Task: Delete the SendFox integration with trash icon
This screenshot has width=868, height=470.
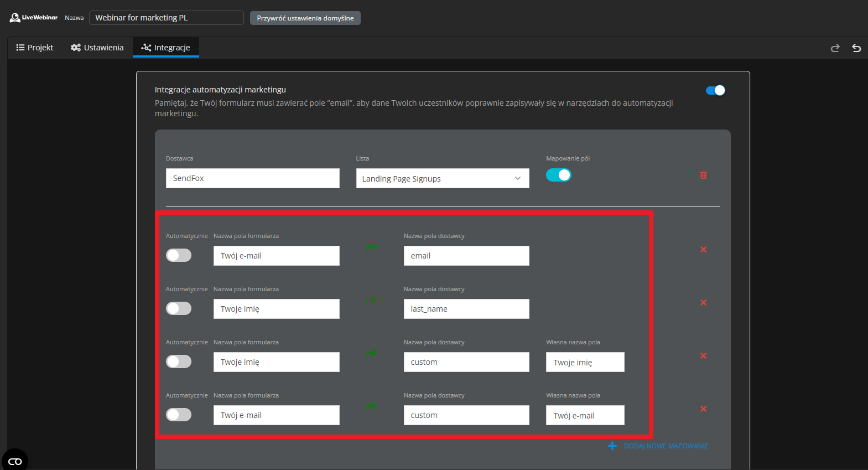Action: (x=703, y=175)
